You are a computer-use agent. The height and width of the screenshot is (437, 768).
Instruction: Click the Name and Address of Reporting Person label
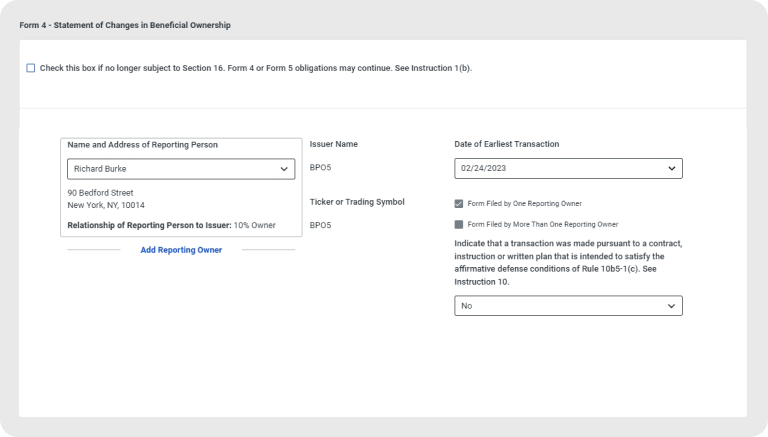click(143, 145)
